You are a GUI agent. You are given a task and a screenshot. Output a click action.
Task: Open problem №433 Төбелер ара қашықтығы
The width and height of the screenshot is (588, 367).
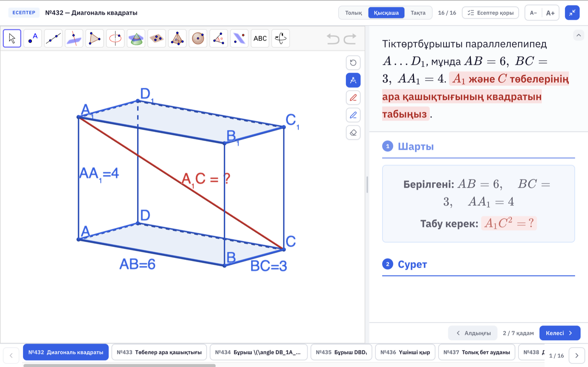[159, 352]
